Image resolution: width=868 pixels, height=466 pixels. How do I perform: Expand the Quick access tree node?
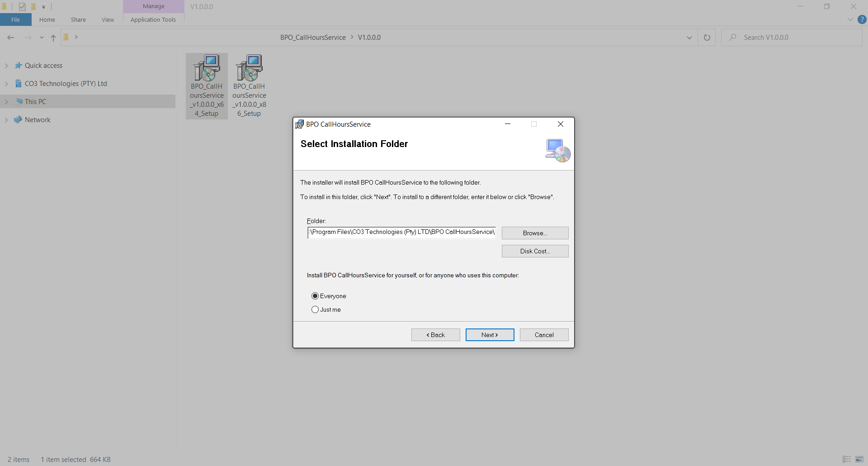[6, 66]
